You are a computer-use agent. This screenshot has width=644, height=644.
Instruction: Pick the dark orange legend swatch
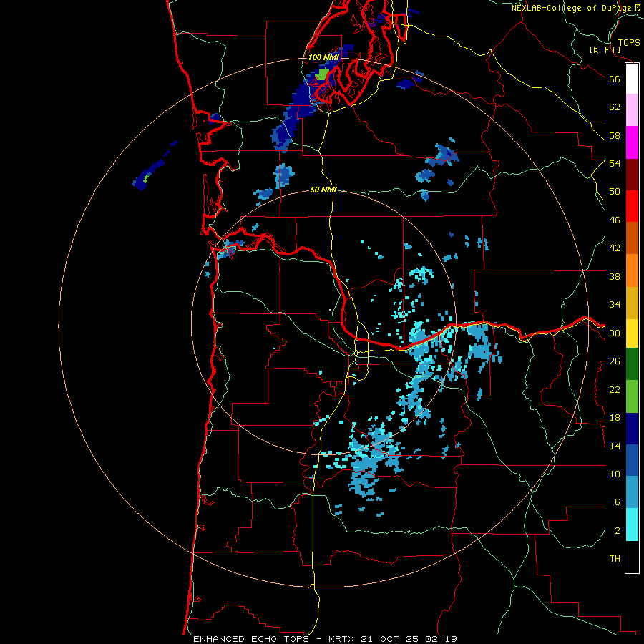(x=632, y=238)
